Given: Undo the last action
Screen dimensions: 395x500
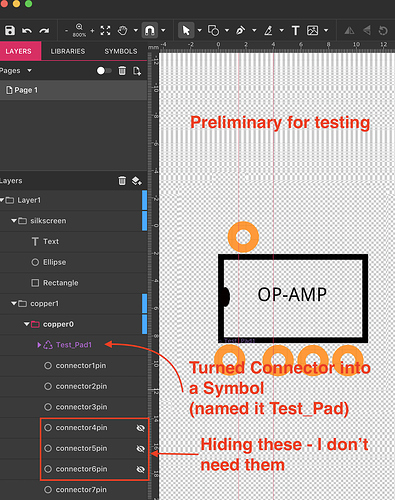Looking at the screenshot, I should (27, 31).
